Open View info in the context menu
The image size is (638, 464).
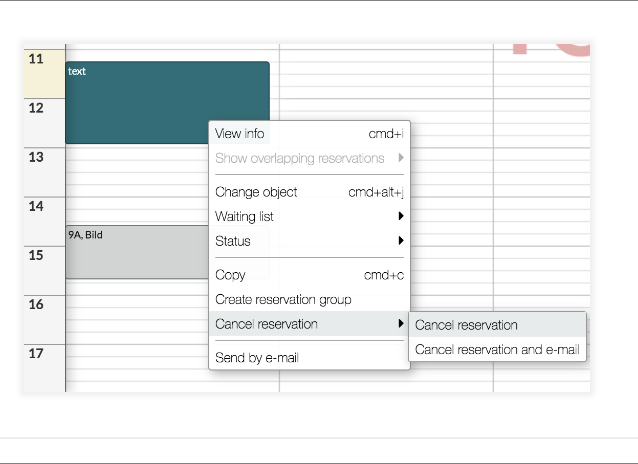coord(309,134)
